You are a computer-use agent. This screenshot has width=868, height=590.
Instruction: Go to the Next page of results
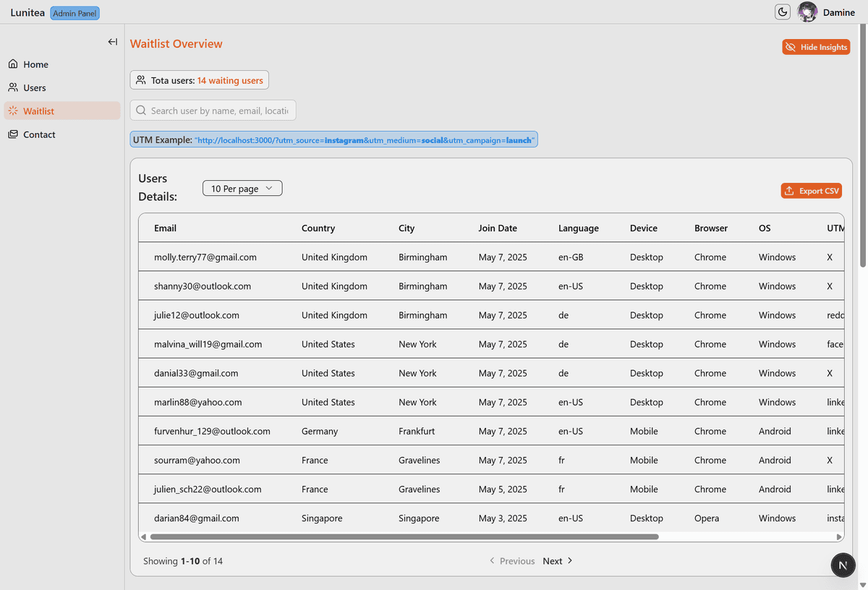558,561
